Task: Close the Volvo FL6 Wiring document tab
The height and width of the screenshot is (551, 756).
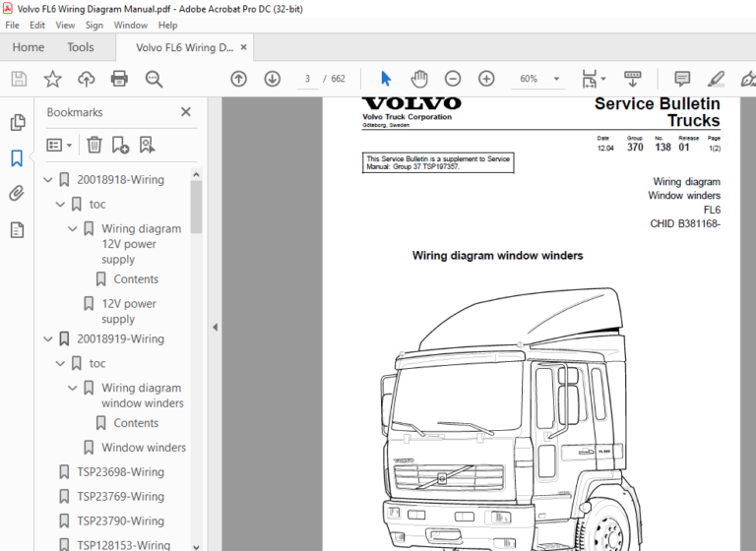Action: pyautogui.click(x=243, y=47)
